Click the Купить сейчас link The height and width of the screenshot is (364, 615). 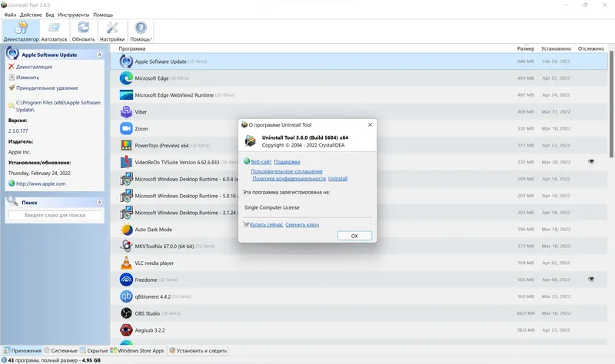click(x=266, y=224)
